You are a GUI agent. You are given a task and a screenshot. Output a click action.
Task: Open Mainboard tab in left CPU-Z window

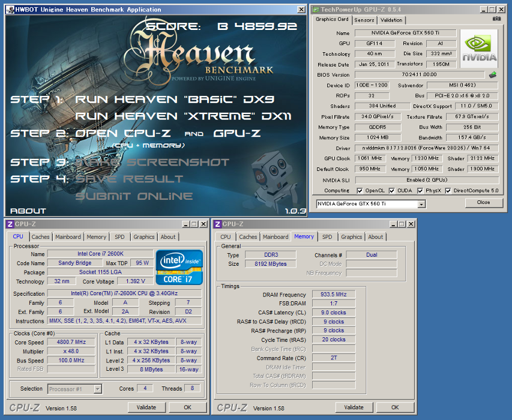pos(68,237)
